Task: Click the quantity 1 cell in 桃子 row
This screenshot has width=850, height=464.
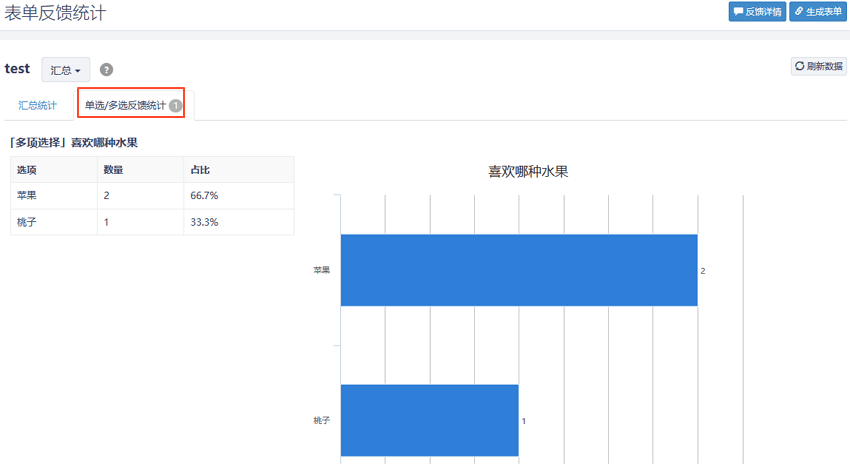Action: (x=140, y=222)
